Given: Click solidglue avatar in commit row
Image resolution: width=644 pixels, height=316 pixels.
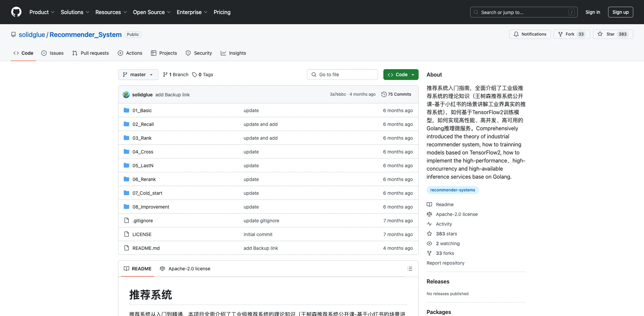Looking at the screenshot, I should click(126, 95).
